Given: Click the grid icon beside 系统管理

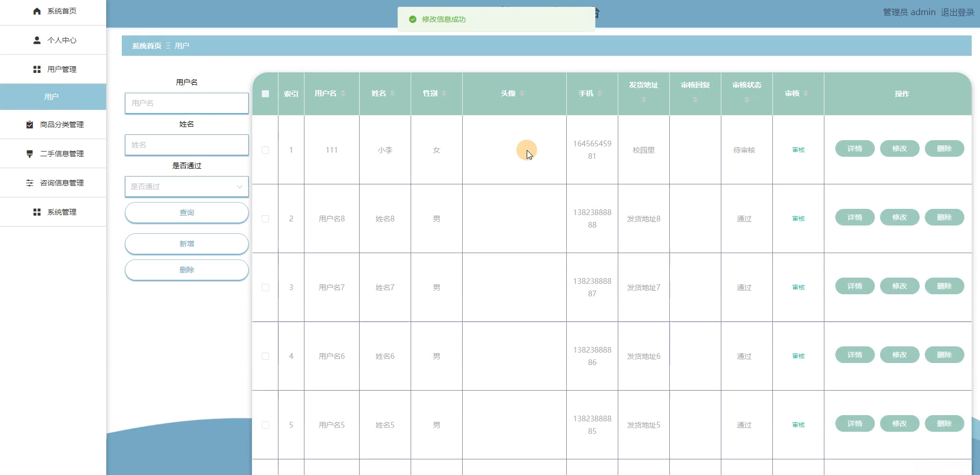Looking at the screenshot, I should click(37, 212).
